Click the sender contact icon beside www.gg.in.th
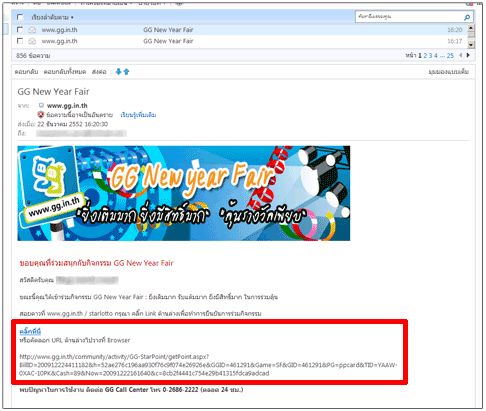Viewport: 486px width, 411px height. tap(41, 105)
